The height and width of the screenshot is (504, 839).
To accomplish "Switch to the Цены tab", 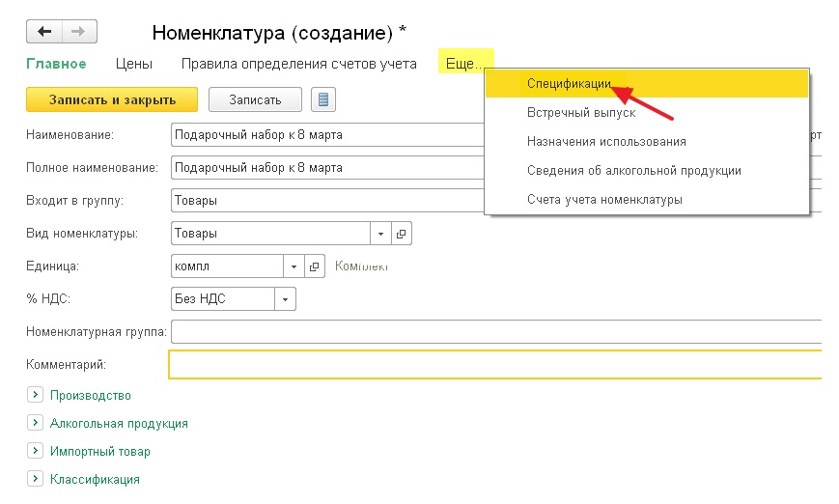I will coord(134,64).
